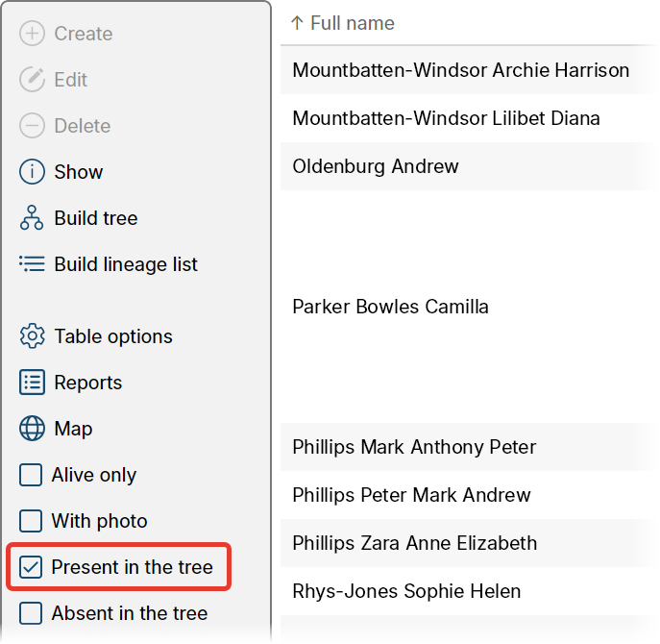This screenshot has height=644, width=660.
Task: Select Oldenburg Andrew row
Action: coord(376,166)
